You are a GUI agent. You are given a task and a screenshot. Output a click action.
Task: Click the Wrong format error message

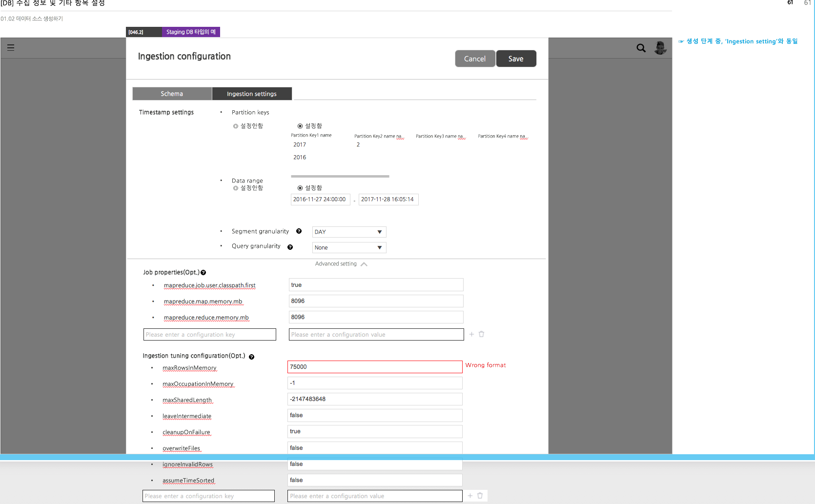pyautogui.click(x=486, y=365)
